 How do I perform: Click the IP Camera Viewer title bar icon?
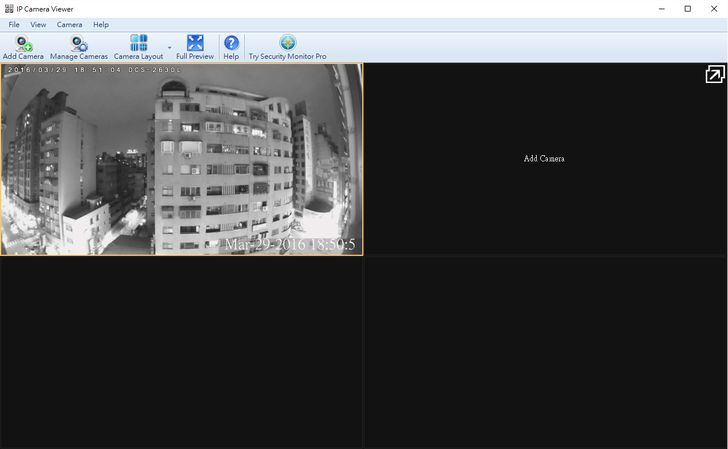(9, 9)
